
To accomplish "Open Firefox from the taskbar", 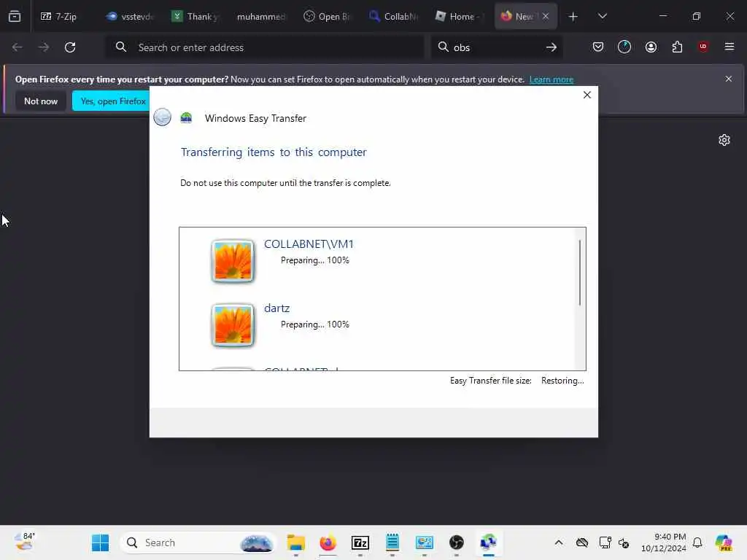I will click(328, 542).
